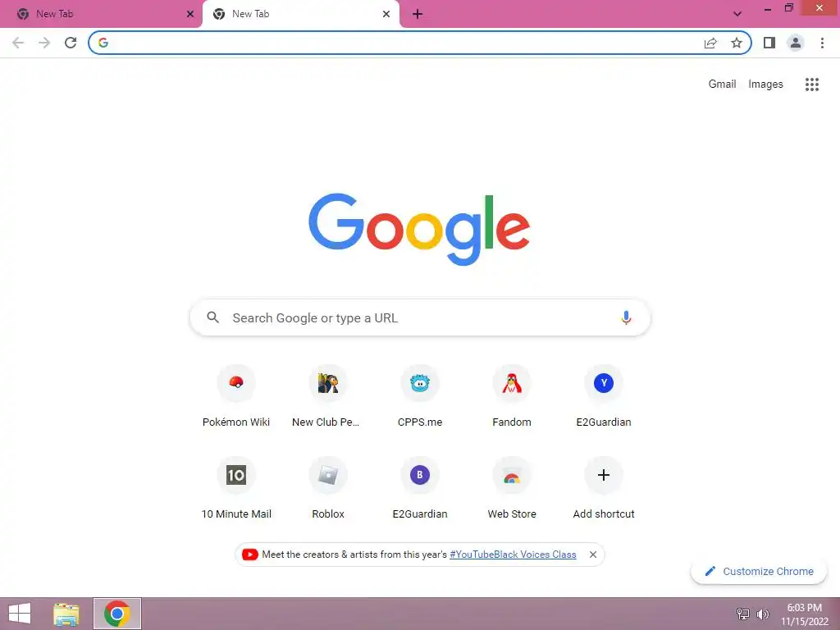The height and width of the screenshot is (630, 840).
Task: Switch to the first New Tab
Action: point(101,14)
